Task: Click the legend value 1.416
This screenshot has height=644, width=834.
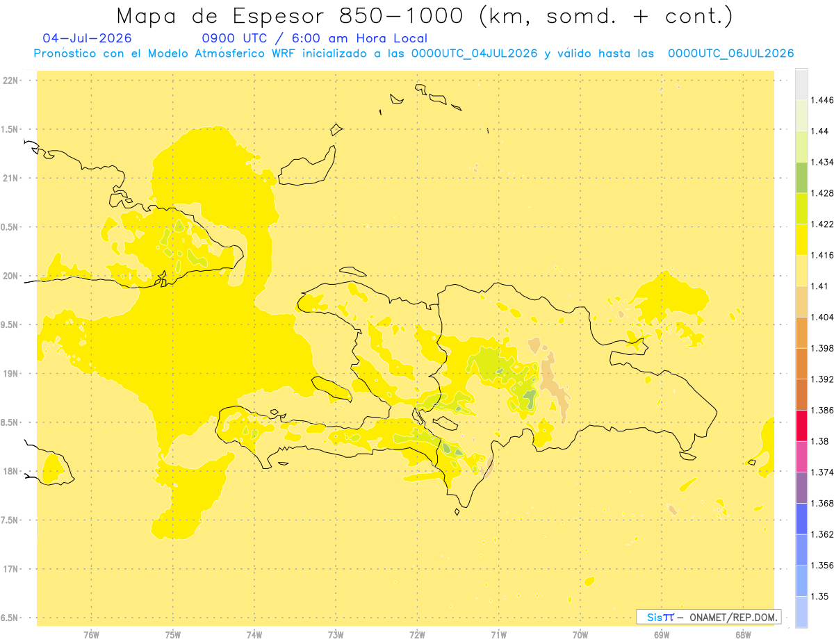Action: click(x=822, y=255)
